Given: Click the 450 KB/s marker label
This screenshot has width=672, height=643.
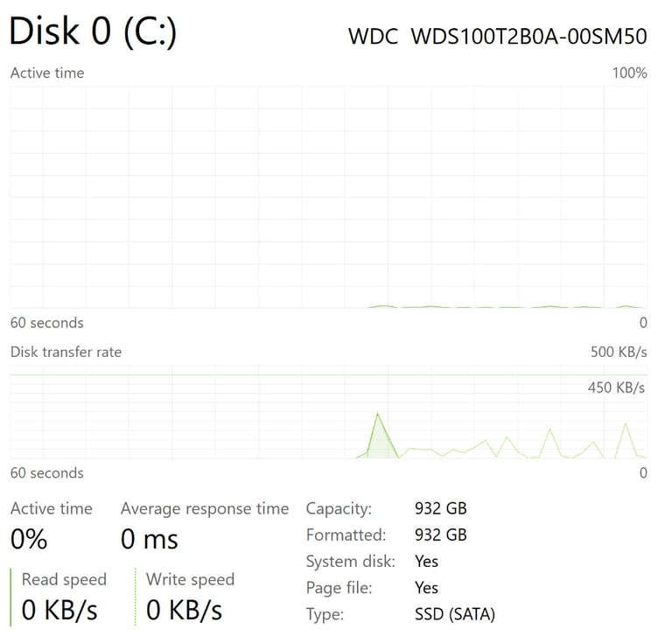Looking at the screenshot, I should pos(616,388).
